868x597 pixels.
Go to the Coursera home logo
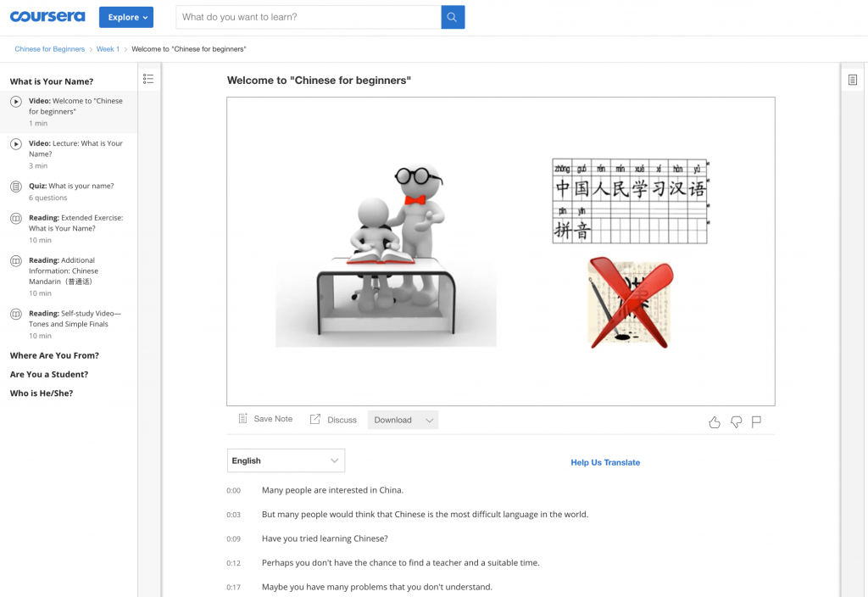47,17
